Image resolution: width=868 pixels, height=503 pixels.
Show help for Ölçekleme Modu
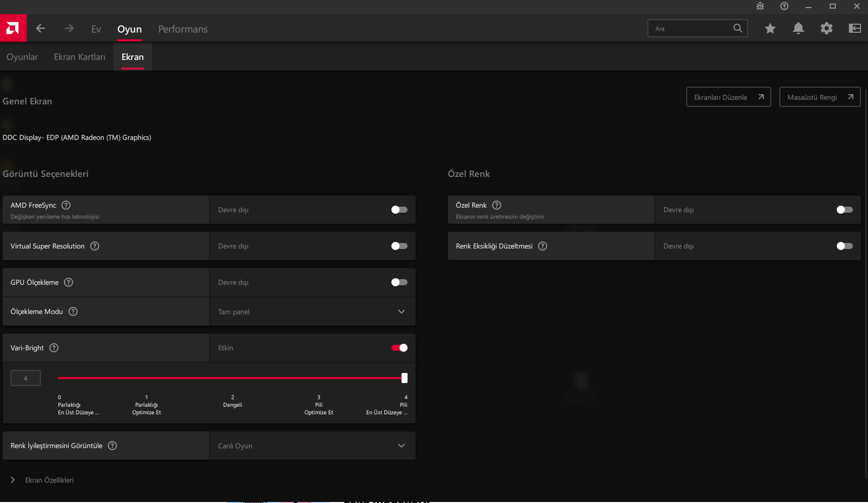(73, 311)
